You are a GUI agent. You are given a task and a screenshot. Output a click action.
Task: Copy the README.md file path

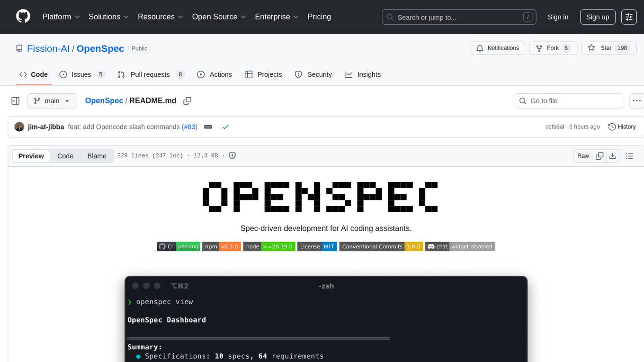click(188, 101)
